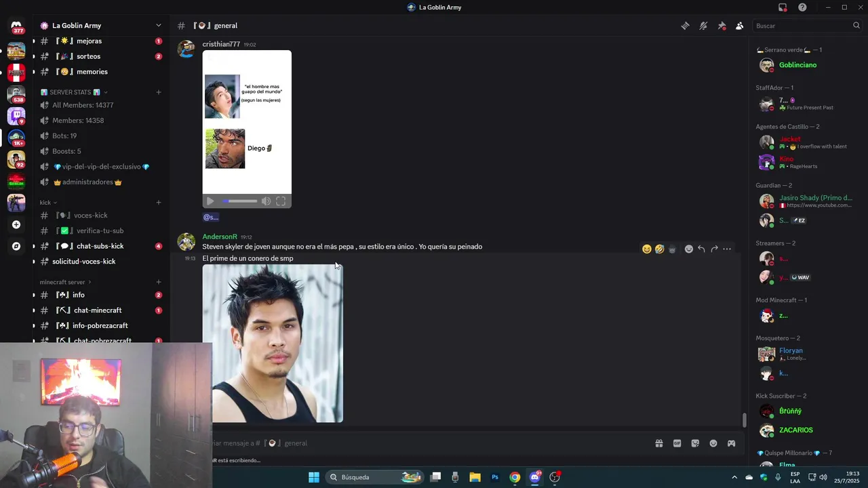The width and height of the screenshot is (868, 488).
Task: Open chat-subs-kick channel
Action: tap(100, 246)
